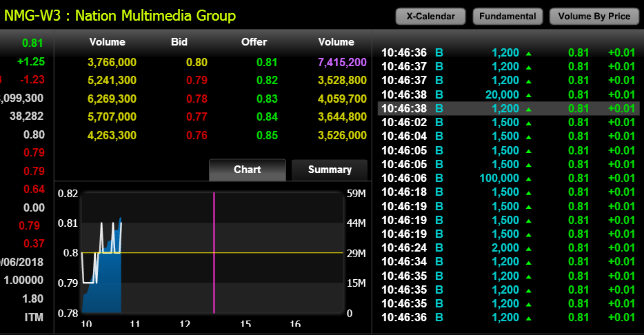
Task: Click the 0.37 red value
Action: pos(34,243)
